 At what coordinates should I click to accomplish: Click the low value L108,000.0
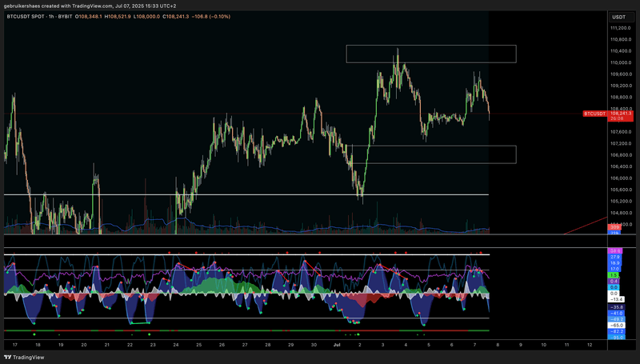[146, 17]
